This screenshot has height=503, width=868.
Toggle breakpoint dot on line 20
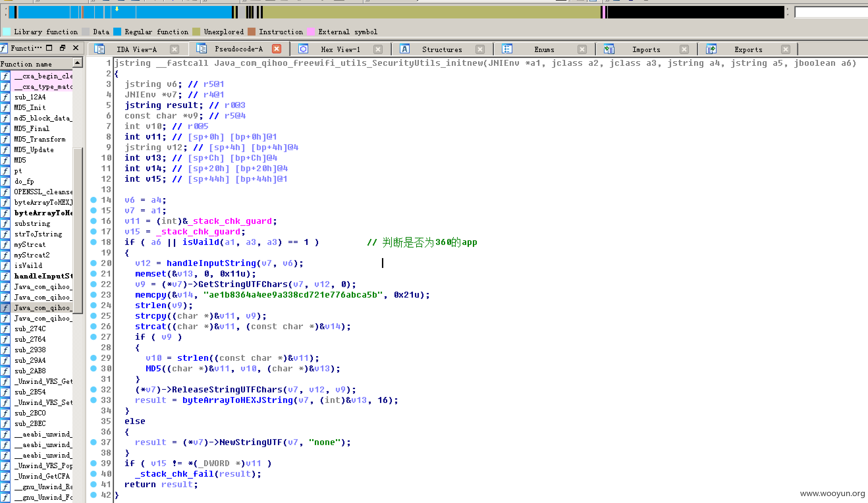(93, 263)
